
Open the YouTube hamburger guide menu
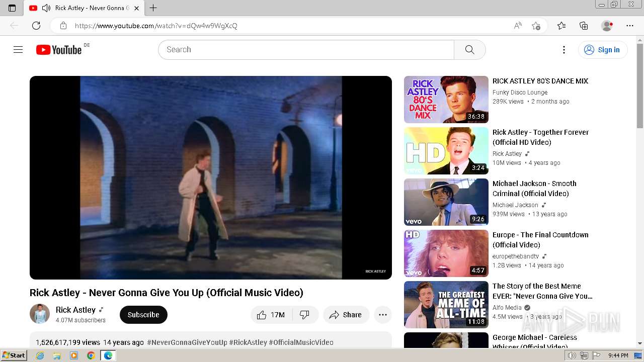pos(18,49)
